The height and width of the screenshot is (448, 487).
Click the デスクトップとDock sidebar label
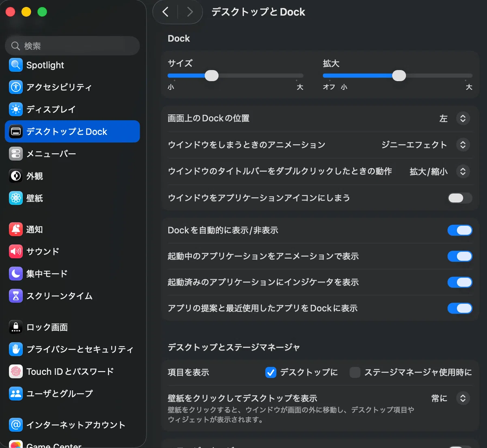coord(67,132)
